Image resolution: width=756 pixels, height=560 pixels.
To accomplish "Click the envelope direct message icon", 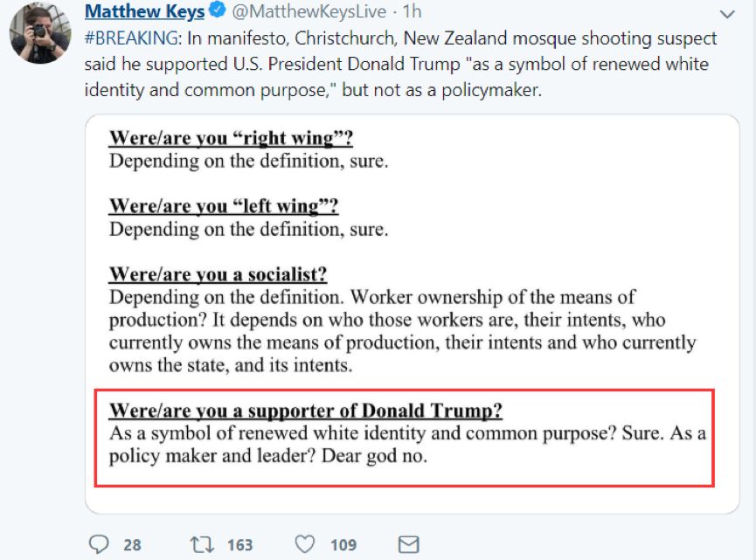I will point(408,544).
